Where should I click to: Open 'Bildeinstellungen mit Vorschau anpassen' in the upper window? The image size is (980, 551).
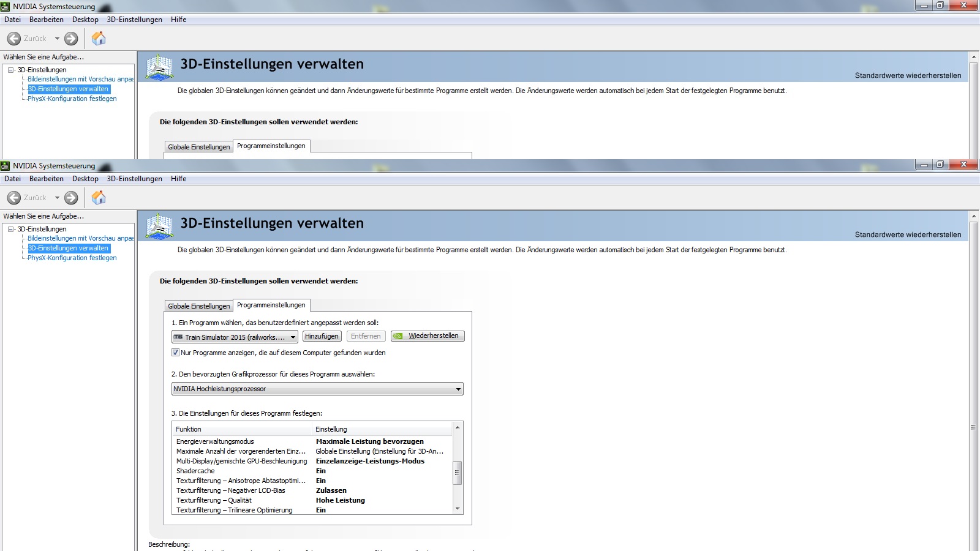80,79
